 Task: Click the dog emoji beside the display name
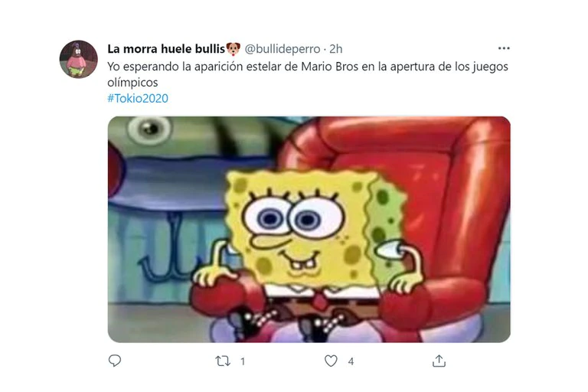pyautogui.click(x=233, y=49)
